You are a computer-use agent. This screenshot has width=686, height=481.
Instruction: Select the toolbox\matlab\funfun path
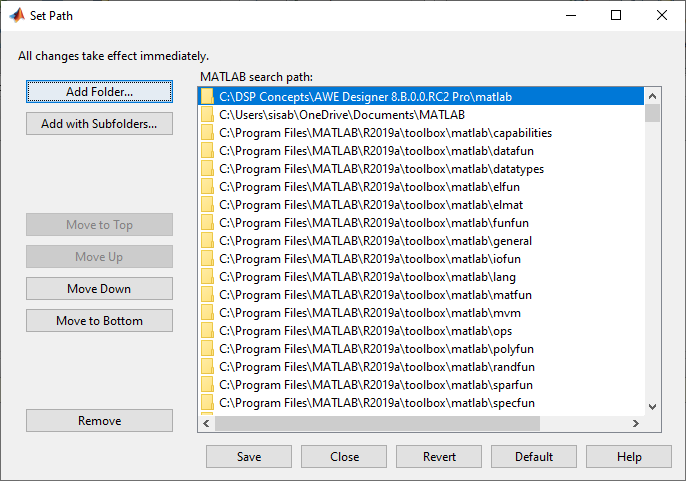(422, 223)
